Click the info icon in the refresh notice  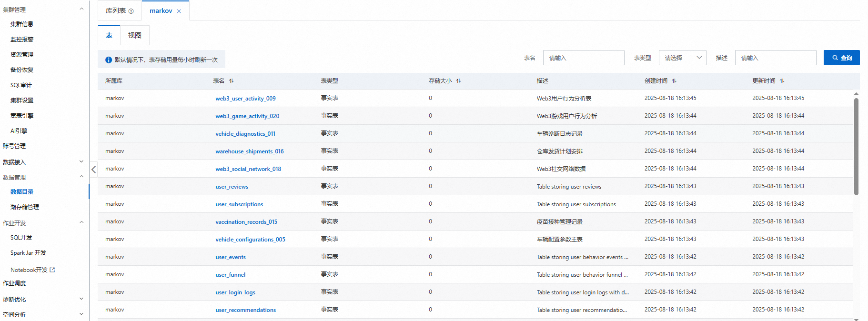pos(109,60)
